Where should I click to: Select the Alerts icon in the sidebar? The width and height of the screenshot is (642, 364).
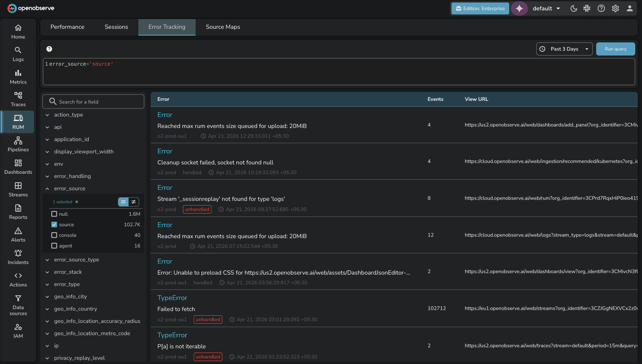pyautogui.click(x=18, y=235)
